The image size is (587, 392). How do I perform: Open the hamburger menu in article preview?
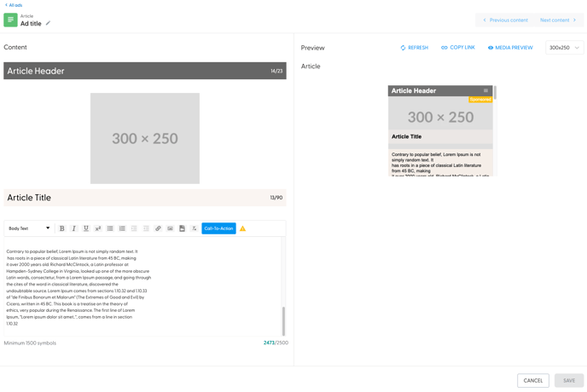[485, 90]
